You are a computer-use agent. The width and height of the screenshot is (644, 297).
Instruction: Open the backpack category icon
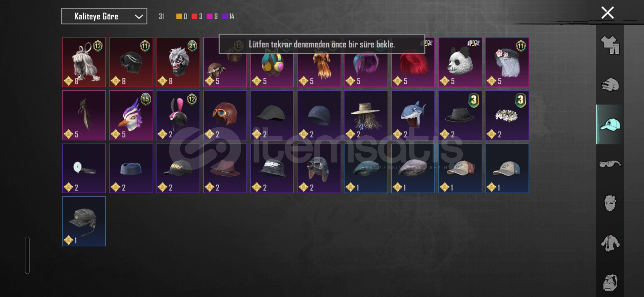pyautogui.click(x=610, y=282)
